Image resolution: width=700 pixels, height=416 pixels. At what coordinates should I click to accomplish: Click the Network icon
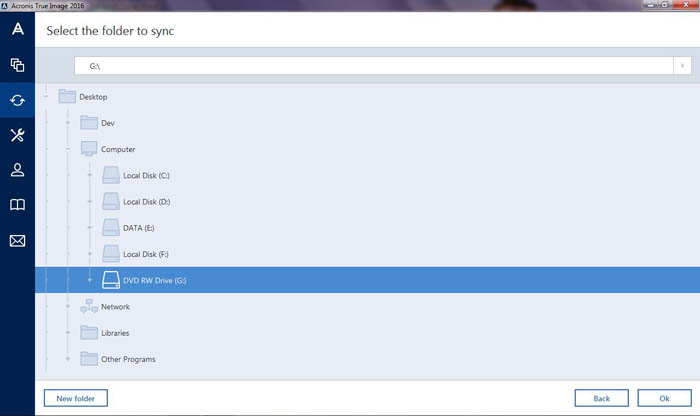pos(89,306)
